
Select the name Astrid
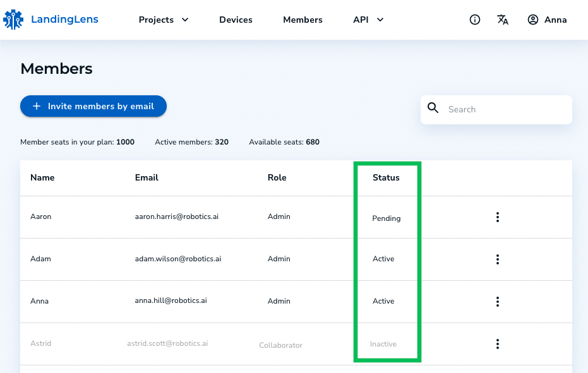tap(41, 343)
